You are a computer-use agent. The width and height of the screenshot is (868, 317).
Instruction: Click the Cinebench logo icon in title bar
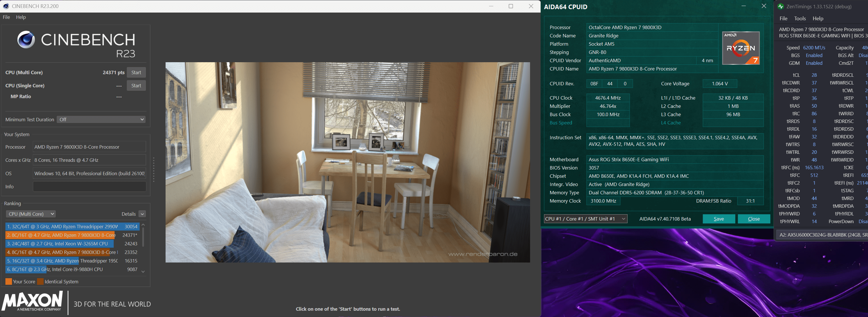[x=6, y=6]
